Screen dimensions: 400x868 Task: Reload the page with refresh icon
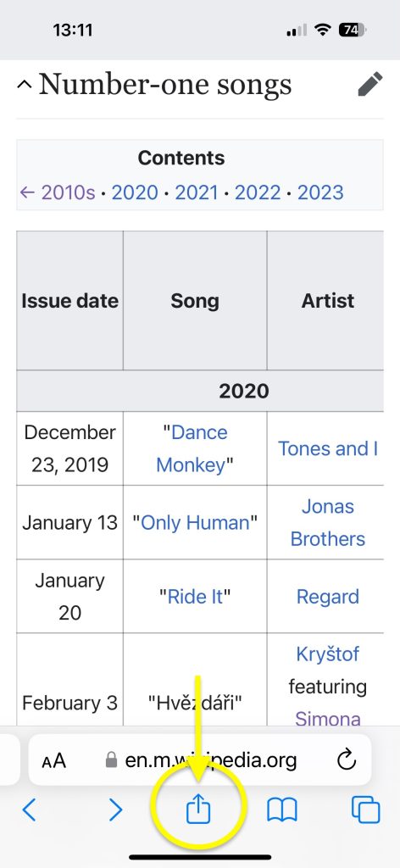coord(347,760)
